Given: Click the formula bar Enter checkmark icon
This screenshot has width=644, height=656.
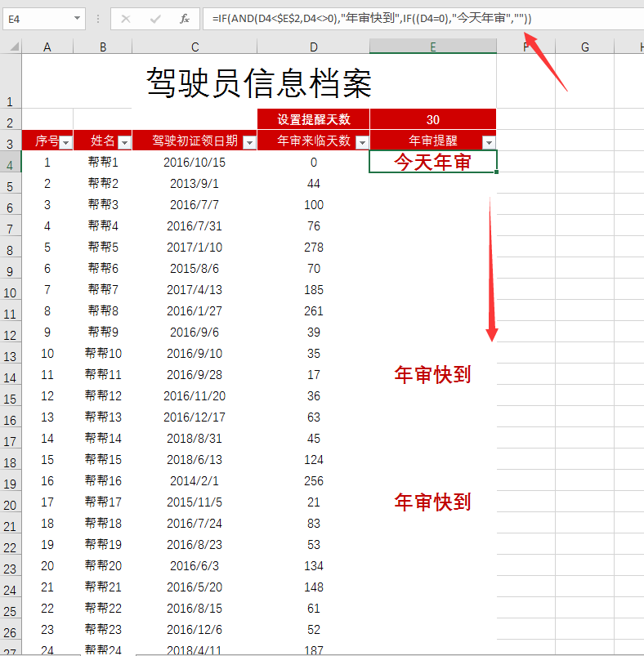Looking at the screenshot, I should coord(155,19).
